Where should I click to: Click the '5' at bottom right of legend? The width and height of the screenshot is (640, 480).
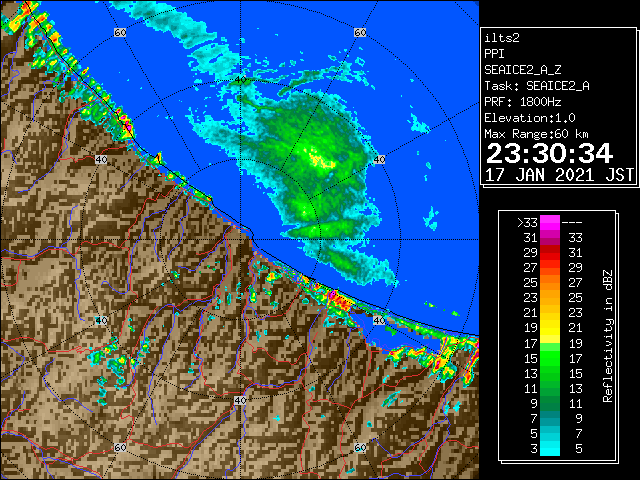(x=578, y=449)
